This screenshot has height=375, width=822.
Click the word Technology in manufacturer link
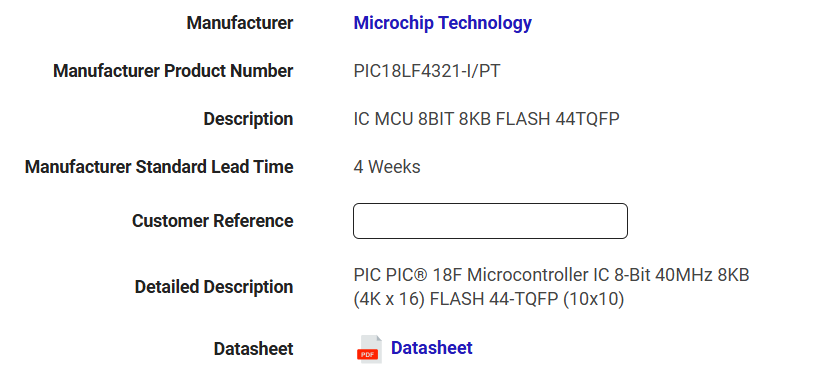click(x=484, y=23)
